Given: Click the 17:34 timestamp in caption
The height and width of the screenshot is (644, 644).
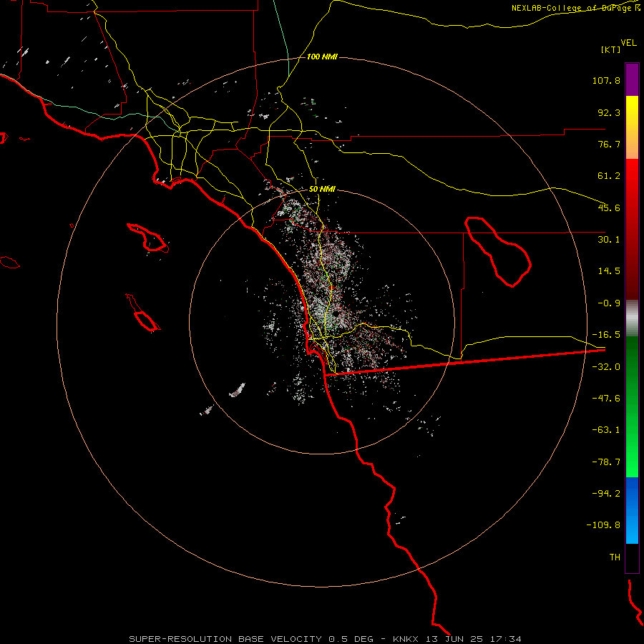Looking at the screenshot, I should (x=507, y=639).
